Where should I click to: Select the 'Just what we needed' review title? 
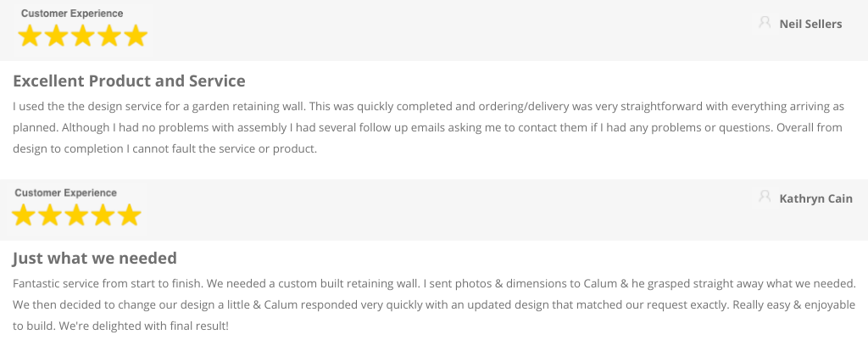tap(95, 258)
